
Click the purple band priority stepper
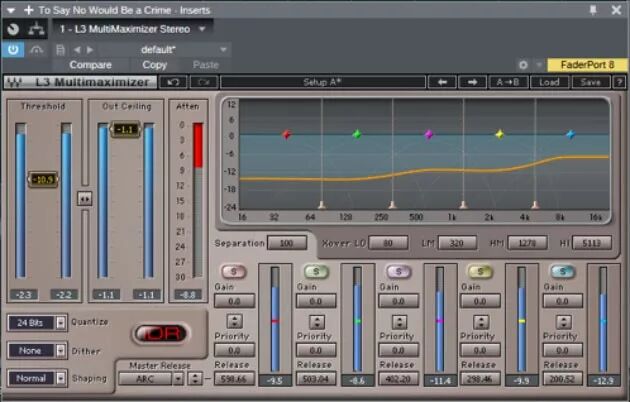pyautogui.click(x=399, y=322)
